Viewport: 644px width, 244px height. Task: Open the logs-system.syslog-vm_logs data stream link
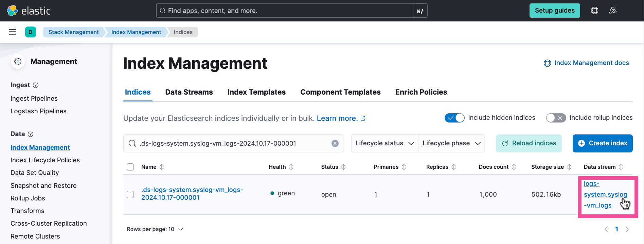point(605,194)
